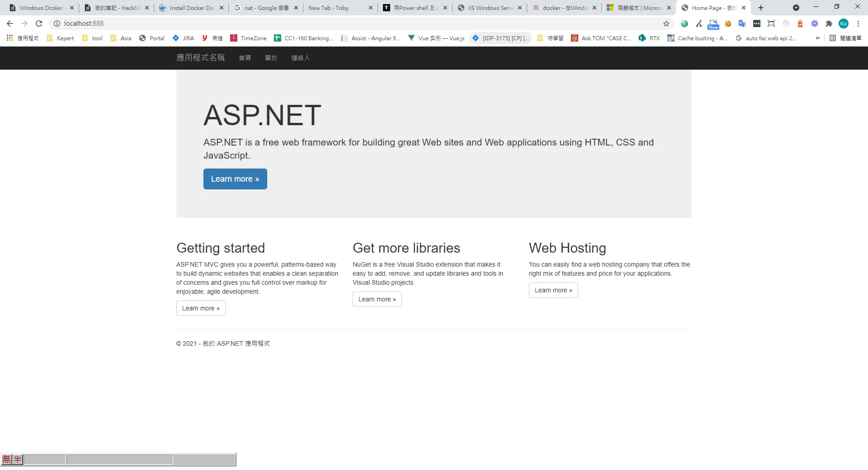This screenshot has width=868, height=470.
Task: Click the Lighthouse extension icon
Action: 800,23
